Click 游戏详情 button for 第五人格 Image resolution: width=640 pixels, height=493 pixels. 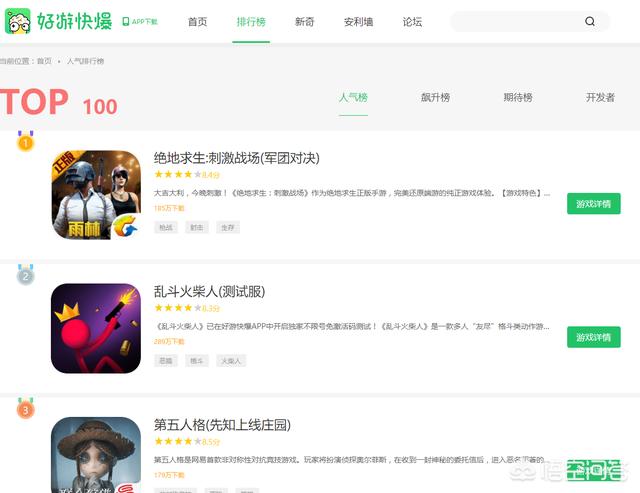[x=593, y=471]
